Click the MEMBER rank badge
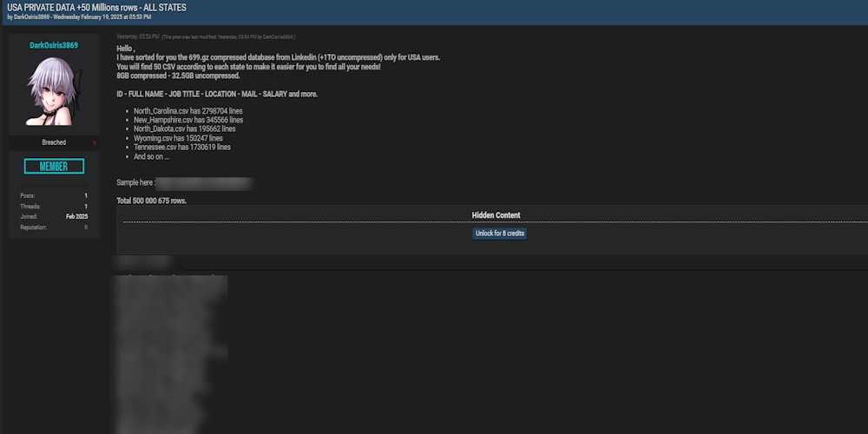This screenshot has width=868, height=434. (54, 167)
